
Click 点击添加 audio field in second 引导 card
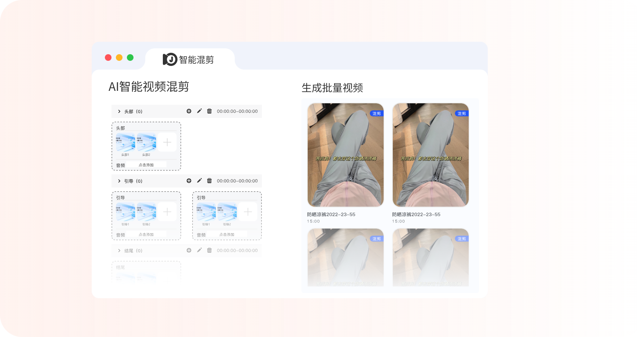[x=227, y=234]
